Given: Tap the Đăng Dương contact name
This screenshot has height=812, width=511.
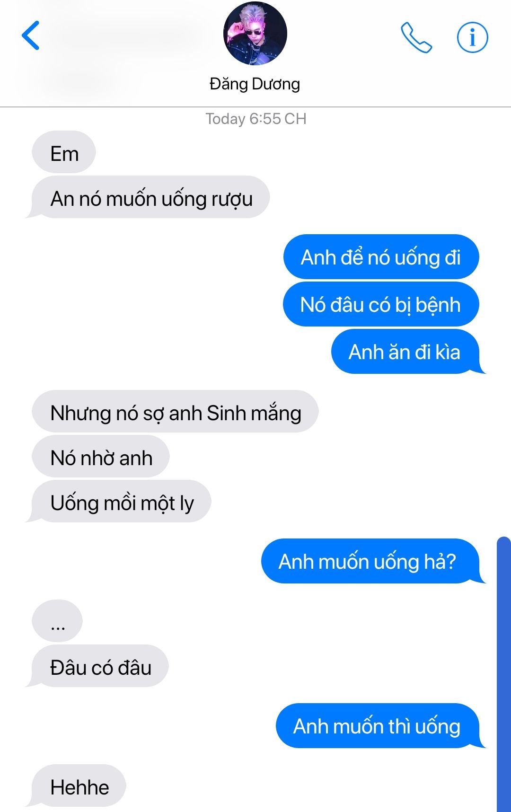Looking at the screenshot, I should pyautogui.click(x=255, y=84).
